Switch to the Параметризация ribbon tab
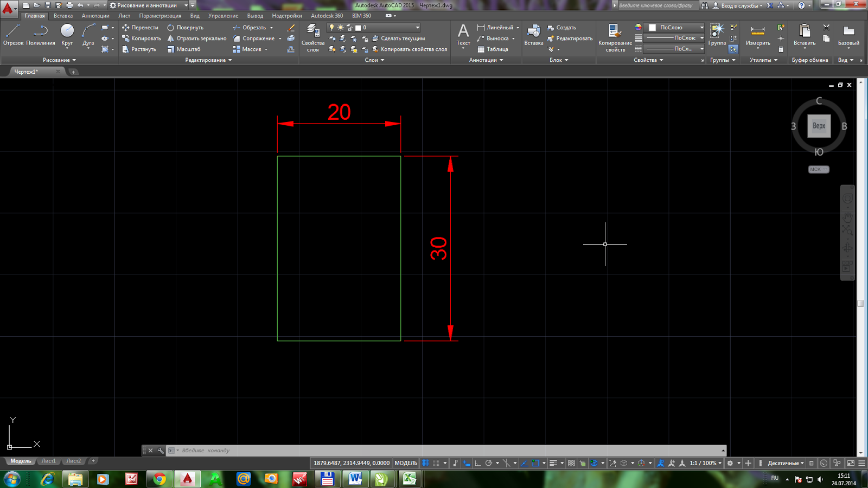This screenshot has width=868, height=488. (x=160, y=16)
